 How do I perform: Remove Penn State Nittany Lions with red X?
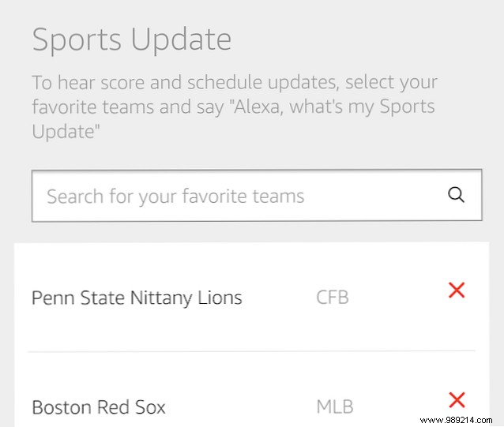(456, 290)
